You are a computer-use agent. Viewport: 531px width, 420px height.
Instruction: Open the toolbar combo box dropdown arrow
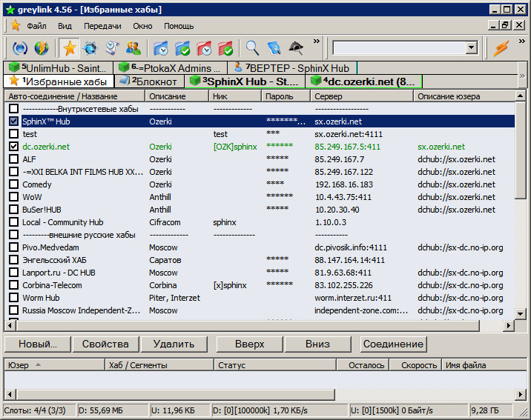pyautogui.click(x=472, y=47)
